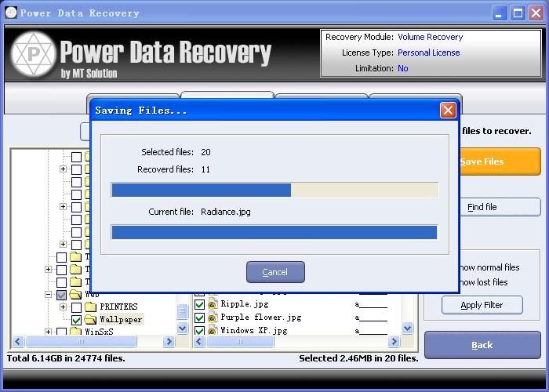
Task: Uncheck the Wallpaper folder checkbox
Action: click(76, 320)
